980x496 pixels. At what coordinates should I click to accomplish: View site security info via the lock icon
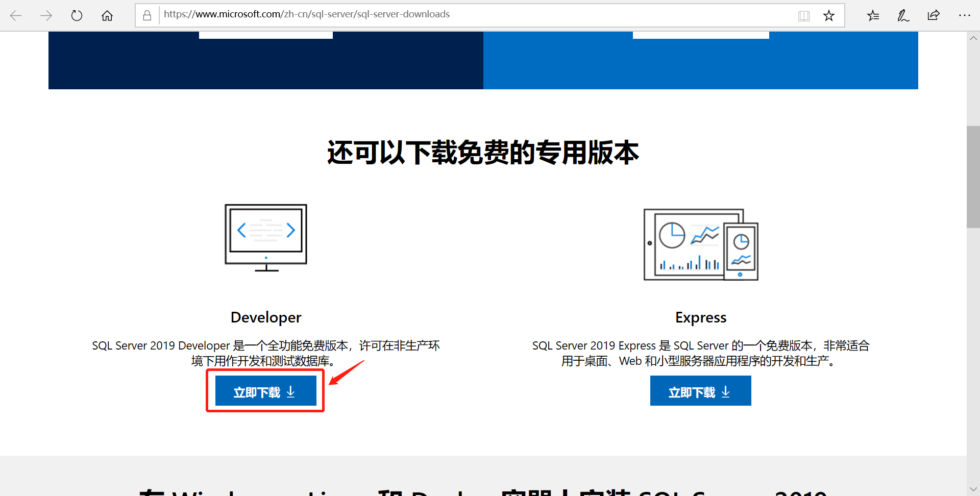[x=147, y=15]
